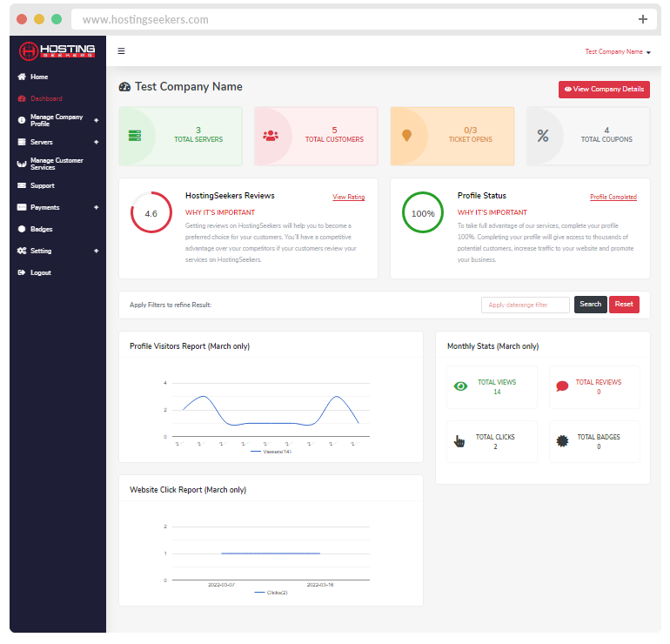Open the Test Company Name account dropdown
The image size is (670, 644).
(x=618, y=51)
